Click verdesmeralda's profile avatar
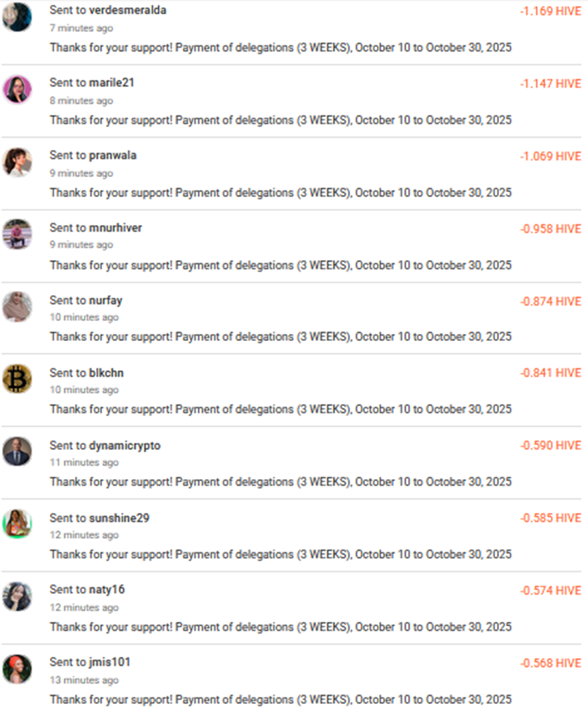This screenshot has height=712, width=588. coord(17,17)
